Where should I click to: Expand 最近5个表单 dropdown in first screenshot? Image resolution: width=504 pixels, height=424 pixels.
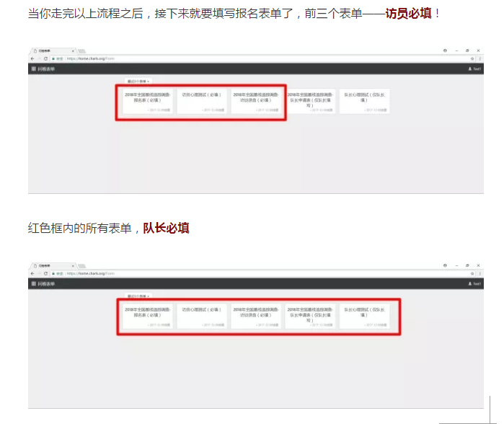(x=138, y=81)
